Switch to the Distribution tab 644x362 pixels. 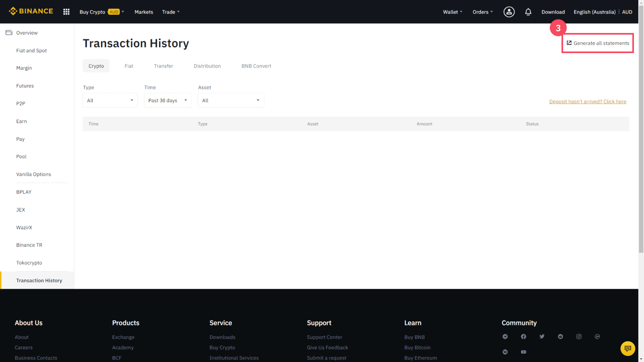coord(207,66)
